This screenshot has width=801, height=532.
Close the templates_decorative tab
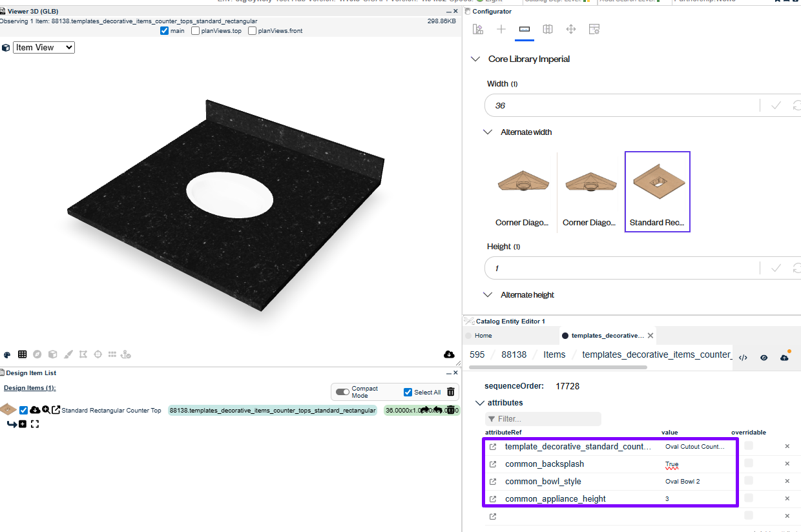tap(650, 336)
